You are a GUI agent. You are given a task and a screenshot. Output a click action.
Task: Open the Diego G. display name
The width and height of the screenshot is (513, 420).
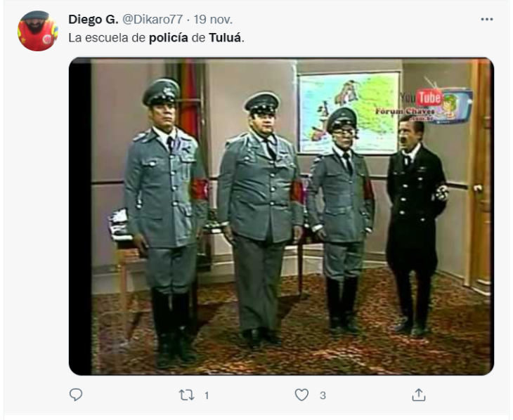[x=93, y=20]
